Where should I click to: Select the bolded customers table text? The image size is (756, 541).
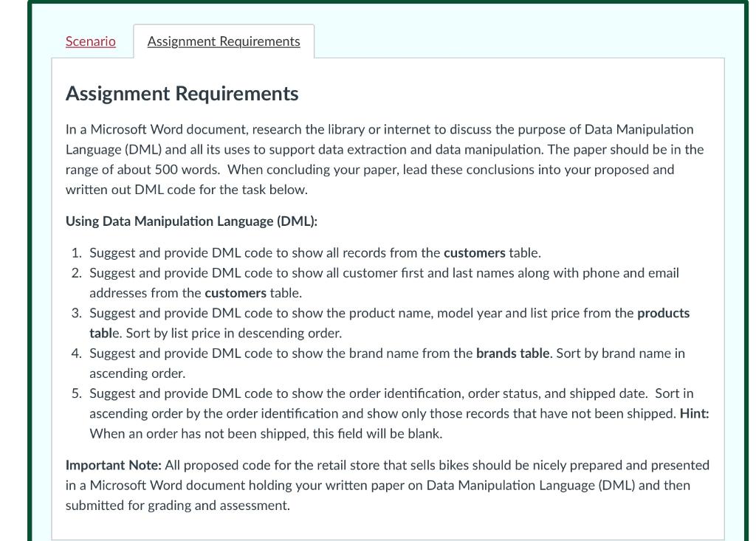click(x=475, y=252)
